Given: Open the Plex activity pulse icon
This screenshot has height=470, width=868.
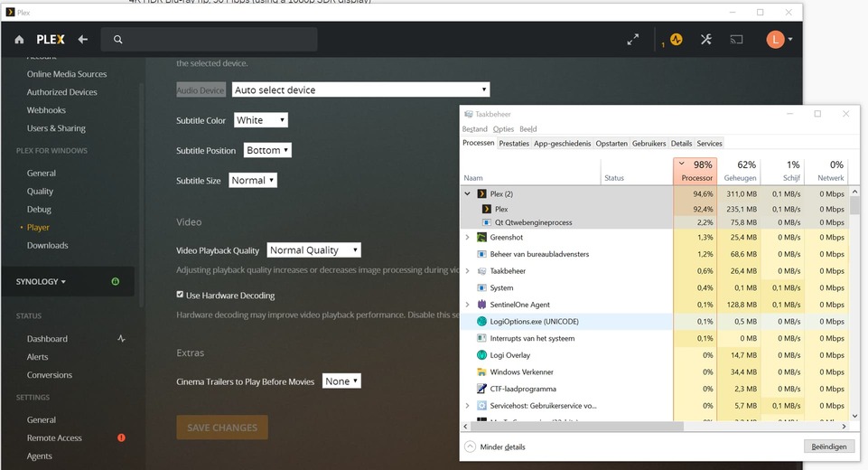Looking at the screenshot, I should pyautogui.click(x=676, y=40).
